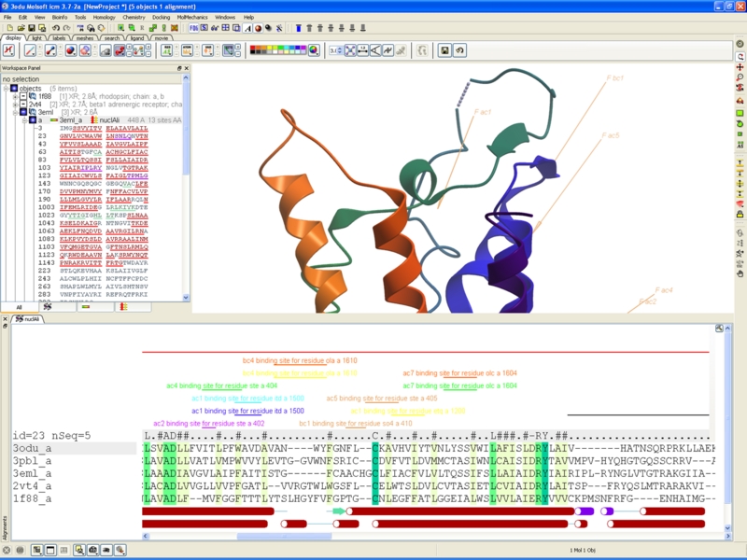This screenshot has width=747, height=560.
Task: Toggle display of 3eml object
Action: point(21,112)
